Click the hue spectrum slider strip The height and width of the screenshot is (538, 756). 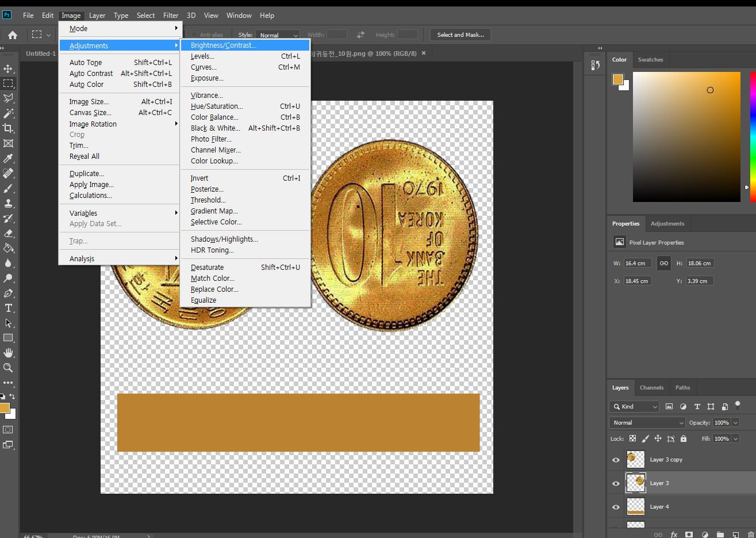coord(753,137)
